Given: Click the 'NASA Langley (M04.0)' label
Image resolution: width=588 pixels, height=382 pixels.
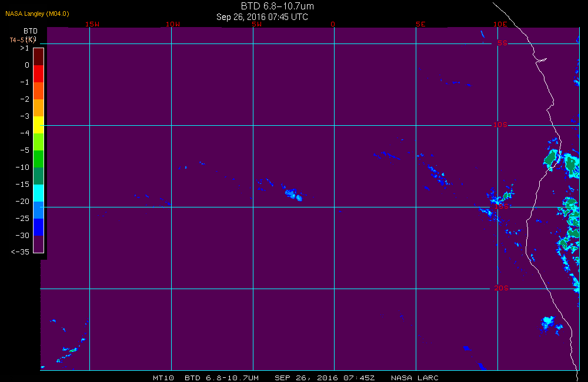Looking at the screenshot, I should 37,14.
